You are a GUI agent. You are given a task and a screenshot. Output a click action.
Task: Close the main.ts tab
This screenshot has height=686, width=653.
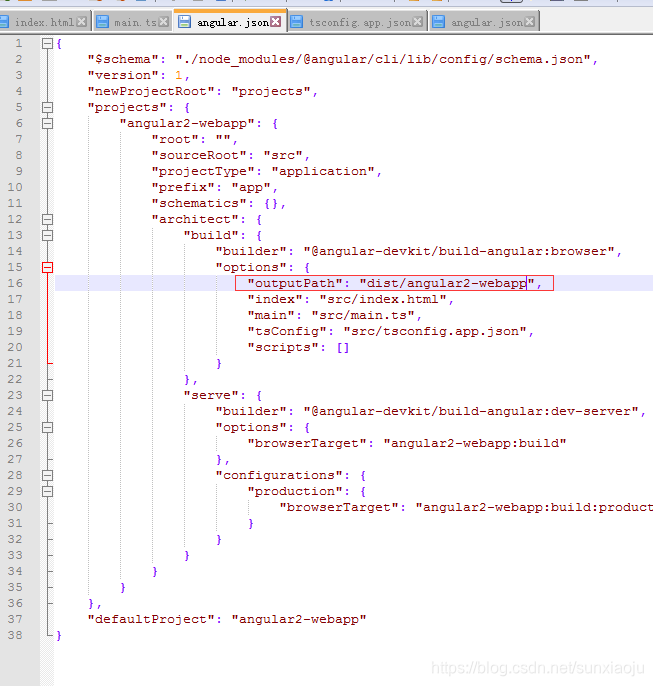click(164, 22)
